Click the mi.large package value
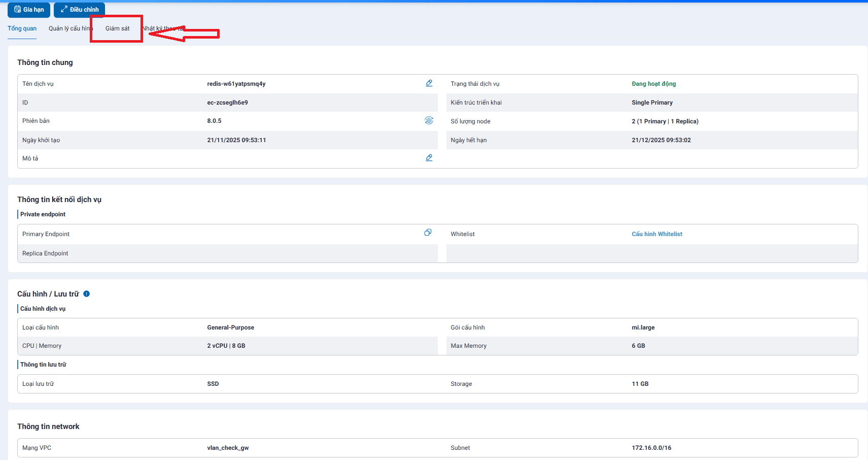This screenshot has height=460, width=868. pos(643,327)
